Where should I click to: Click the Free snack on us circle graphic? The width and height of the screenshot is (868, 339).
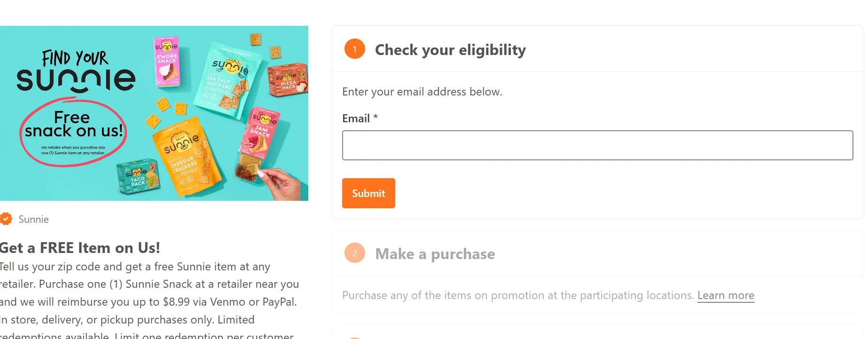click(x=73, y=132)
